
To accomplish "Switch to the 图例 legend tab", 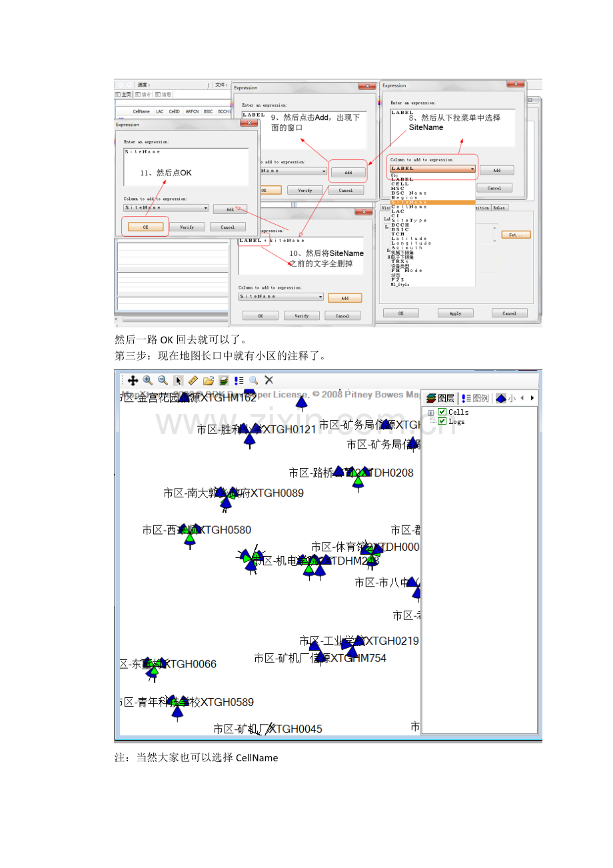I will [474, 398].
